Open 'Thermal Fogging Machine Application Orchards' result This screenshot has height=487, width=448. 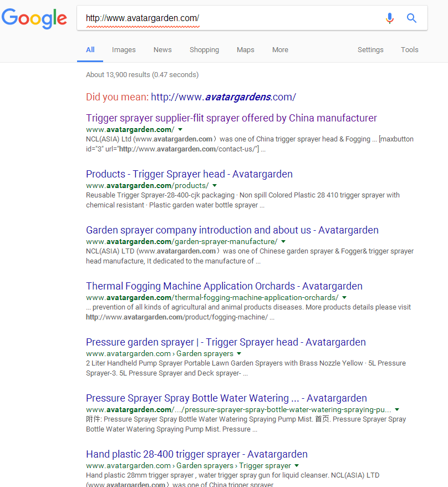224,286
